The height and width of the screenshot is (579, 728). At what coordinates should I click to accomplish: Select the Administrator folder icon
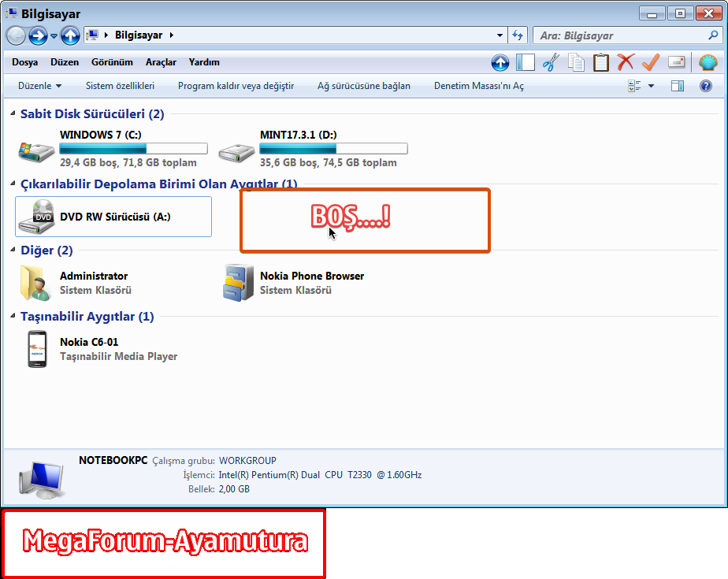pyautogui.click(x=35, y=282)
